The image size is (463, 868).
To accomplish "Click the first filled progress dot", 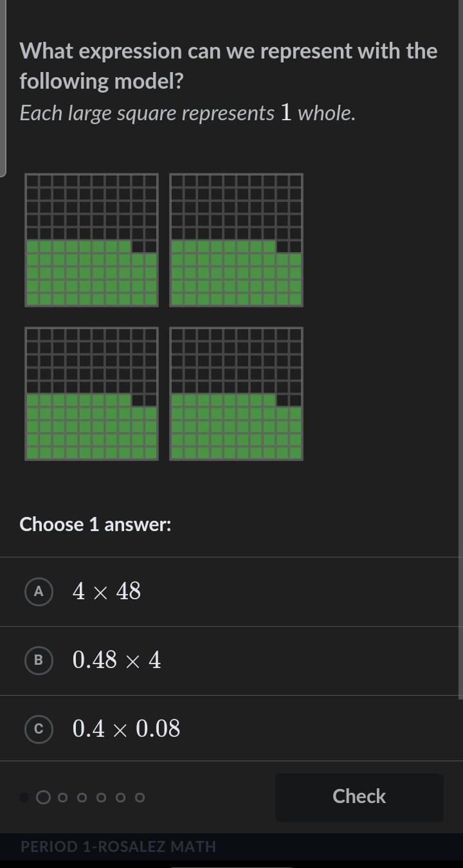I will [x=24, y=798].
